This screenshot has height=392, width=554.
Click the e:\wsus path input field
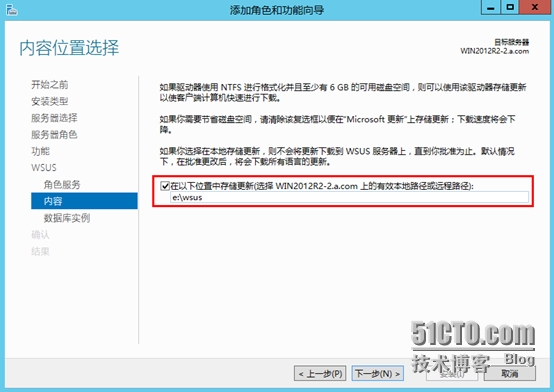coord(349,197)
